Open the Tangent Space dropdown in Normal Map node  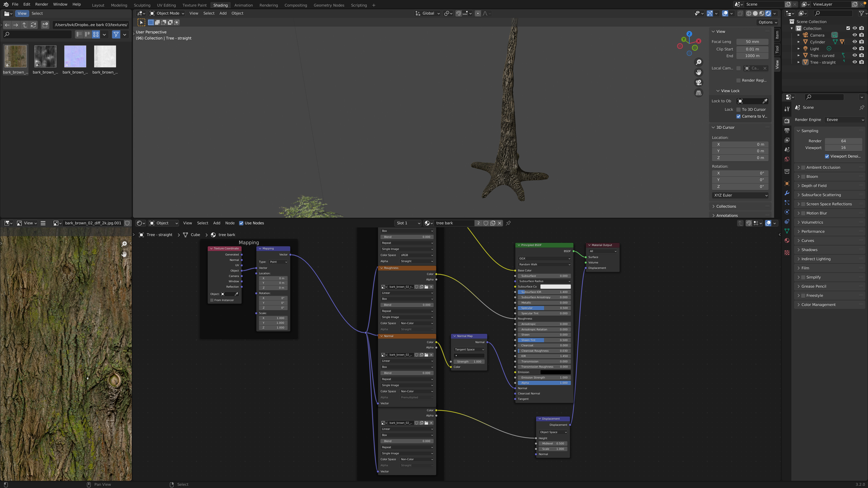pyautogui.click(x=469, y=349)
